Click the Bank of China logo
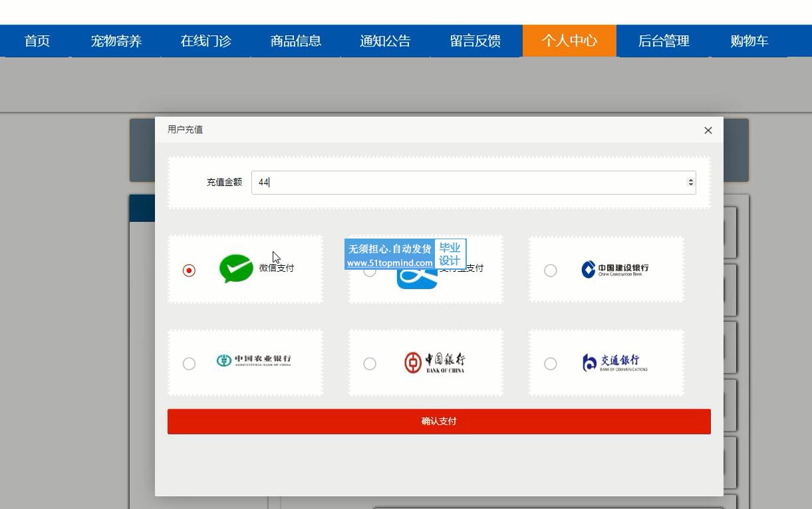The height and width of the screenshot is (509, 812). [x=434, y=362]
